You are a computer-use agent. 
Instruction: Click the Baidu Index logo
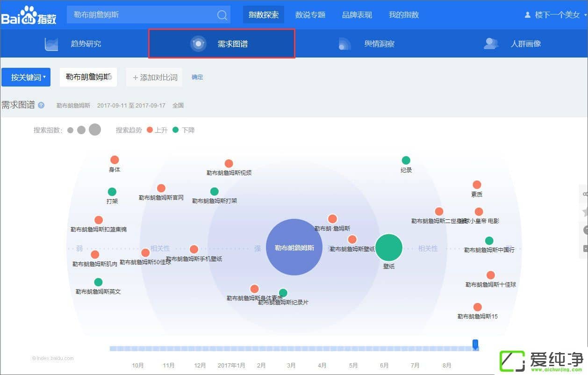(29, 15)
